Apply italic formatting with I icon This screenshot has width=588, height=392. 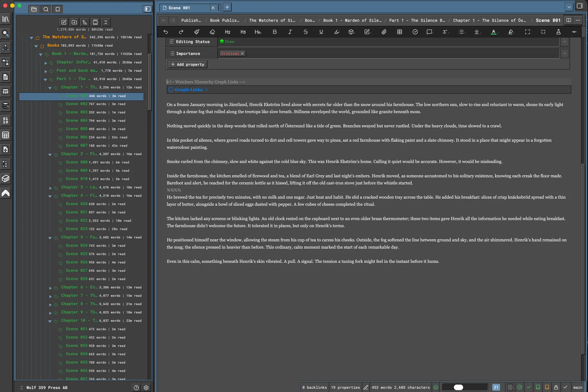coord(290,32)
